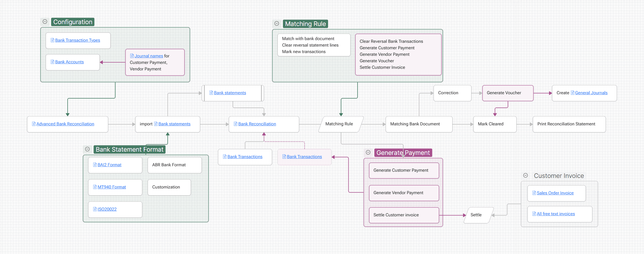The height and width of the screenshot is (254, 644).
Task: Select the Generate Payment group title
Action: pos(403,153)
